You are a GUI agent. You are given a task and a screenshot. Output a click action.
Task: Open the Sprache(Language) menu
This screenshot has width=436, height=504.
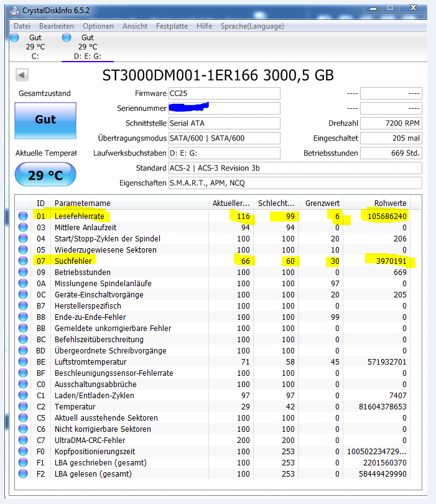[x=253, y=26]
